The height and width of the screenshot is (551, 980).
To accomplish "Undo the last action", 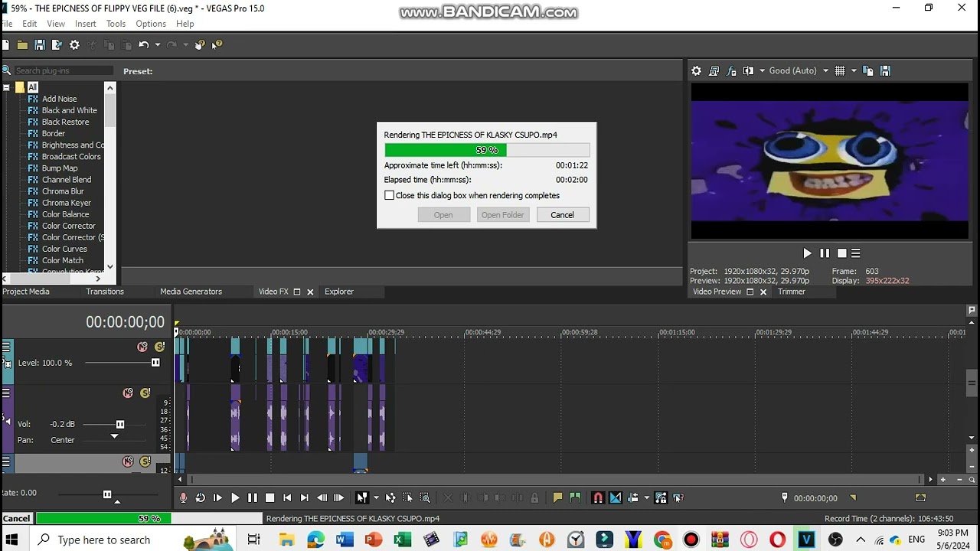I will [143, 45].
